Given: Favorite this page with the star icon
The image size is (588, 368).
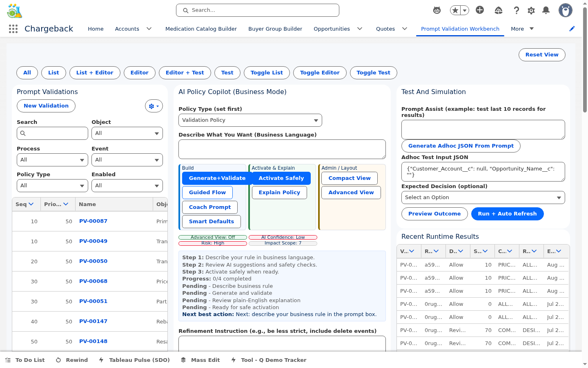Looking at the screenshot, I should 455,10.
